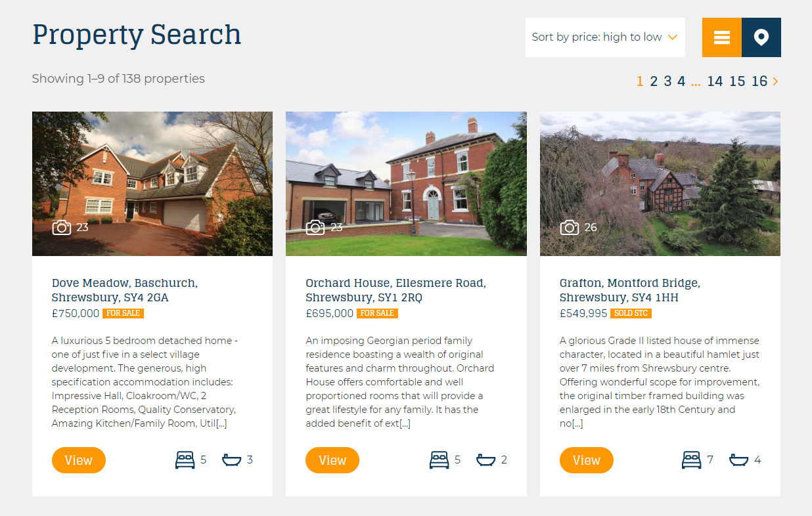Click camera icon on Grafton photo
The height and width of the screenshot is (516, 812).
pyautogui.click(x=570, y=227)
